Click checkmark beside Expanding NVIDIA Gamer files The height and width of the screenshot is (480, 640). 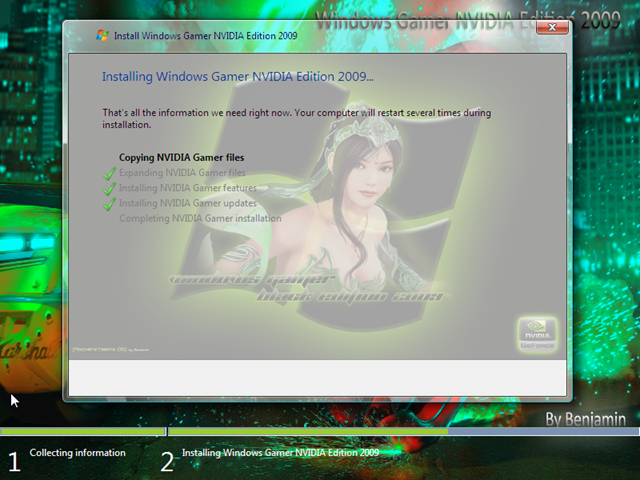109,173
